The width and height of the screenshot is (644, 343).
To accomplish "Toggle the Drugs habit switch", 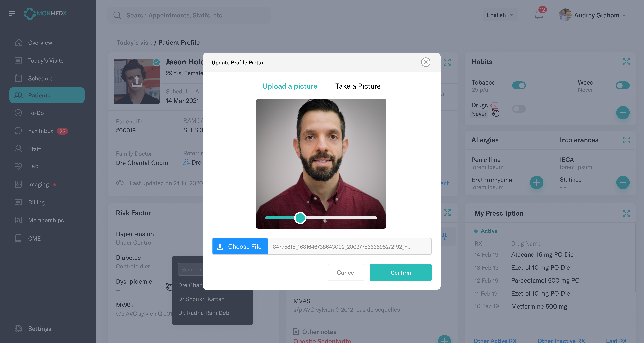I will [519, 109].
